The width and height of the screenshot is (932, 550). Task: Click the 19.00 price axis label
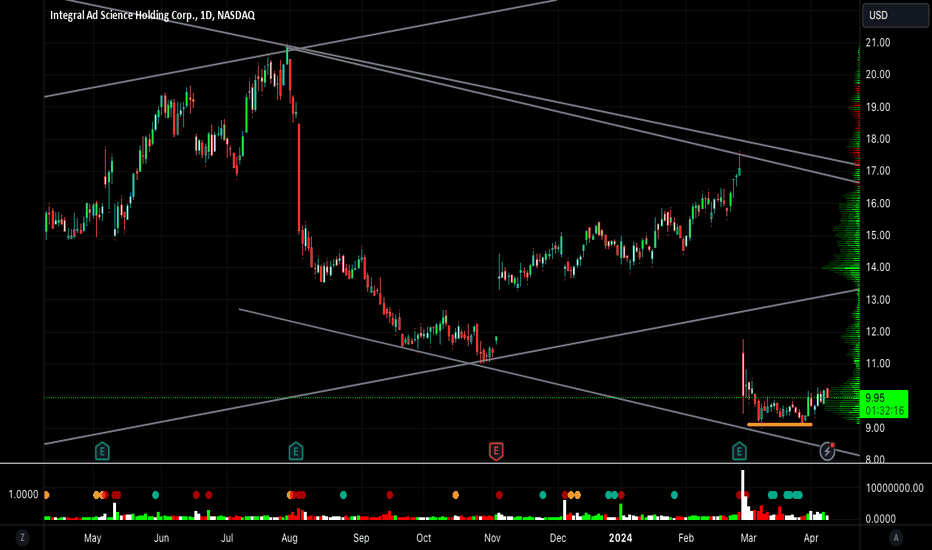pyautogui.click(x=877, y=107)
